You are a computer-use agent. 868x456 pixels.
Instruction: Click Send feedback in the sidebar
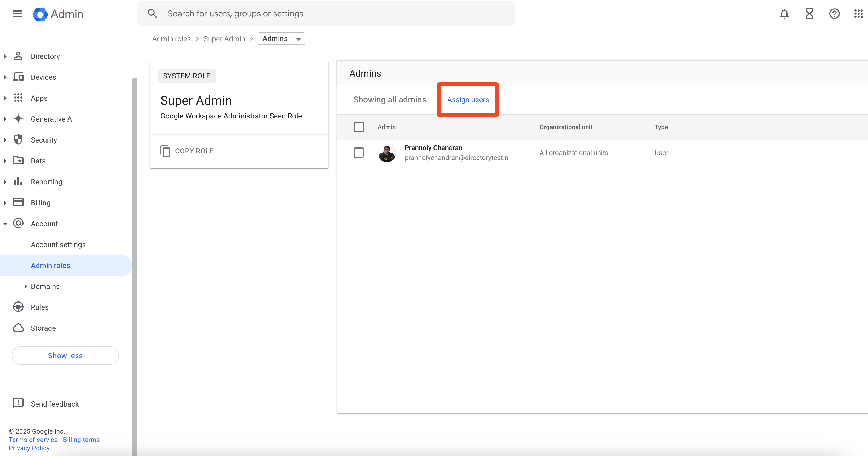(x=55, y=404)
